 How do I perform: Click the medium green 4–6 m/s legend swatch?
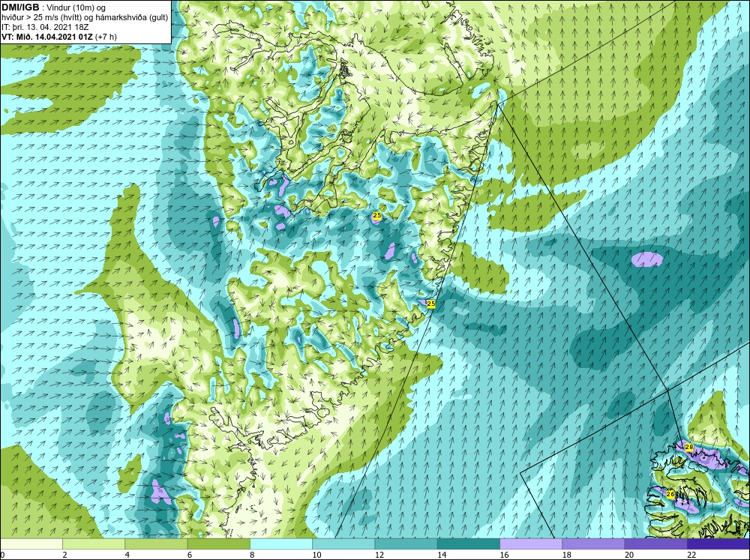click(x=156, y=544)
